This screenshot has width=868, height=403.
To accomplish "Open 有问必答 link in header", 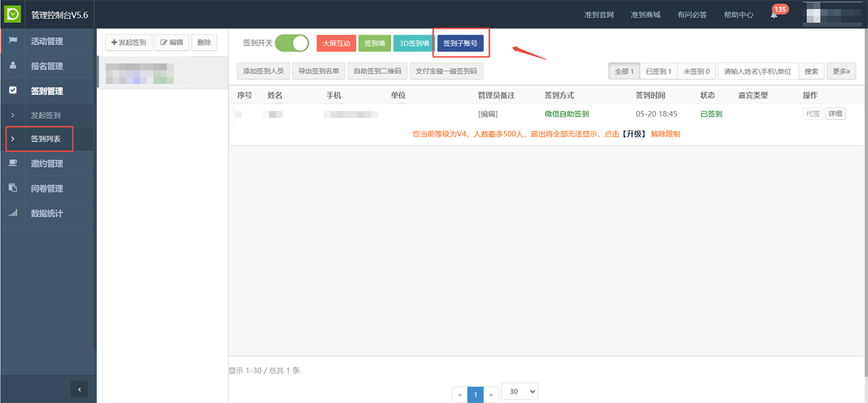I will tap(692, 15).
